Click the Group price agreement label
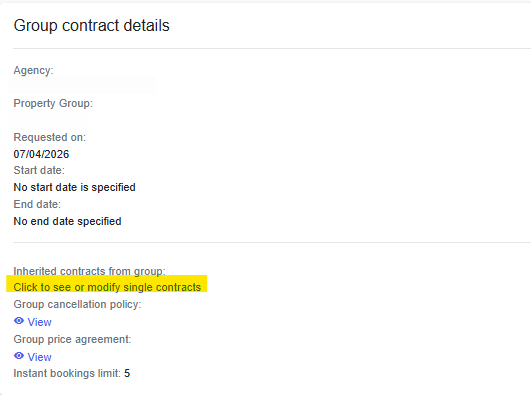Screen dimensions: 531x395 click(72, 339)
